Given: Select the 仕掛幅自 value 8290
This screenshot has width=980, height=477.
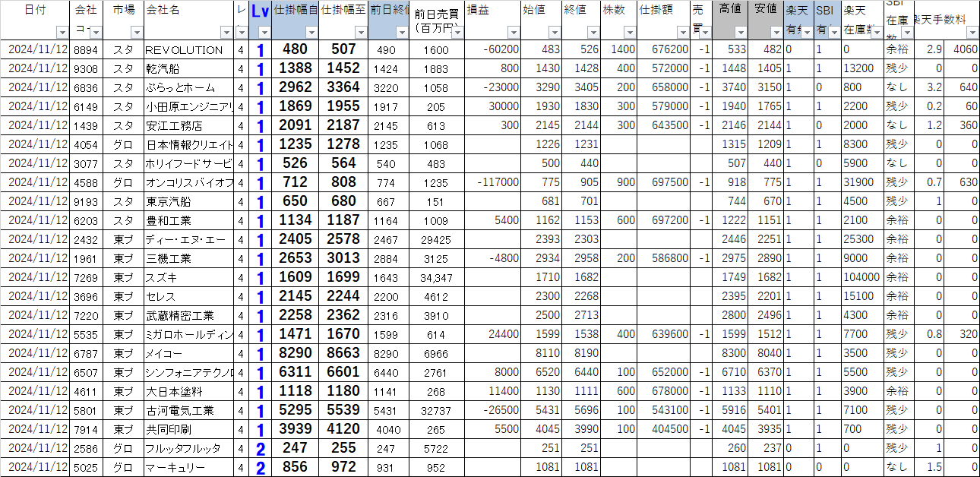Looking at the screenshot, I should (x=295, y=353).
